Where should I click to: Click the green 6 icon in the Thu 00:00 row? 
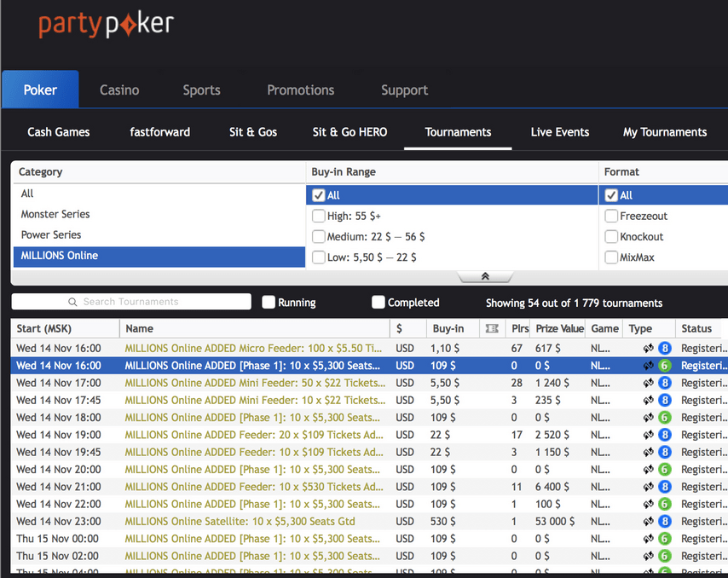coord(664,539)
